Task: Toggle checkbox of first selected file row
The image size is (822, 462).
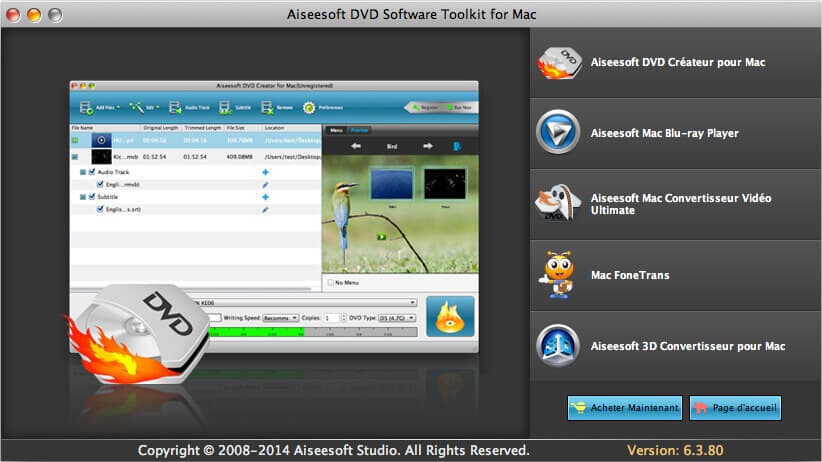Action: click(75, 141)
